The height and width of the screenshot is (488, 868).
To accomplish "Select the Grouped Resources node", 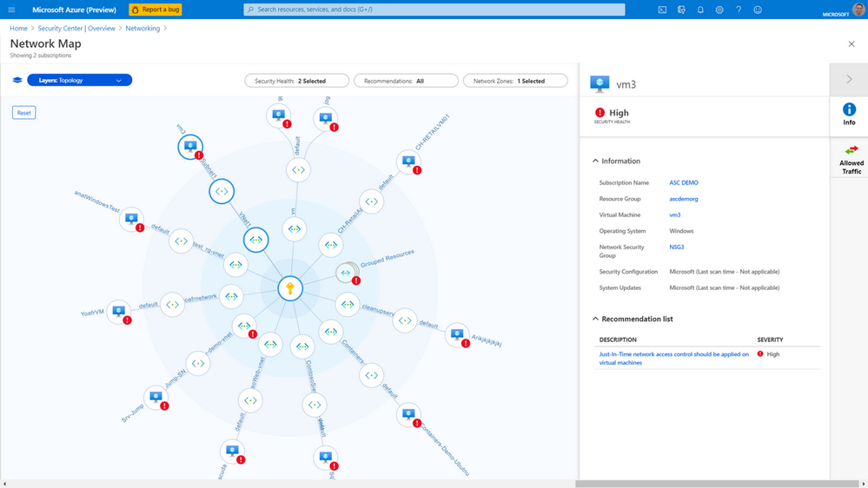I will (347, 273).
